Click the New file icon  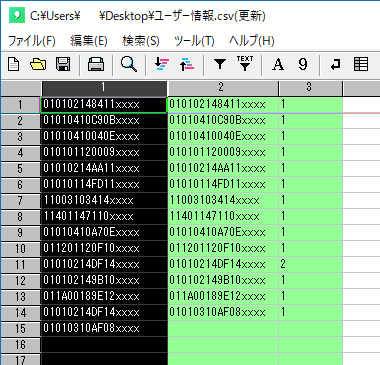click(14, 64)
